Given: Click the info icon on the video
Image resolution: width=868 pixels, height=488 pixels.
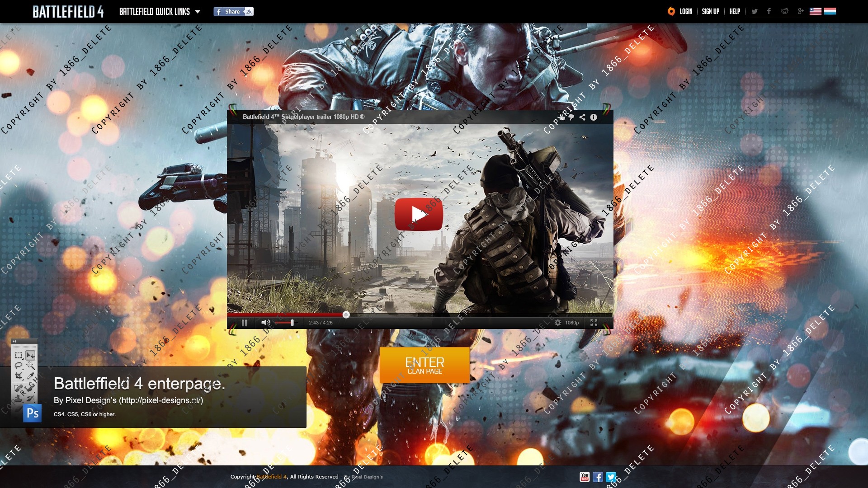Looking at the screenshot, I should coord(594,117).
